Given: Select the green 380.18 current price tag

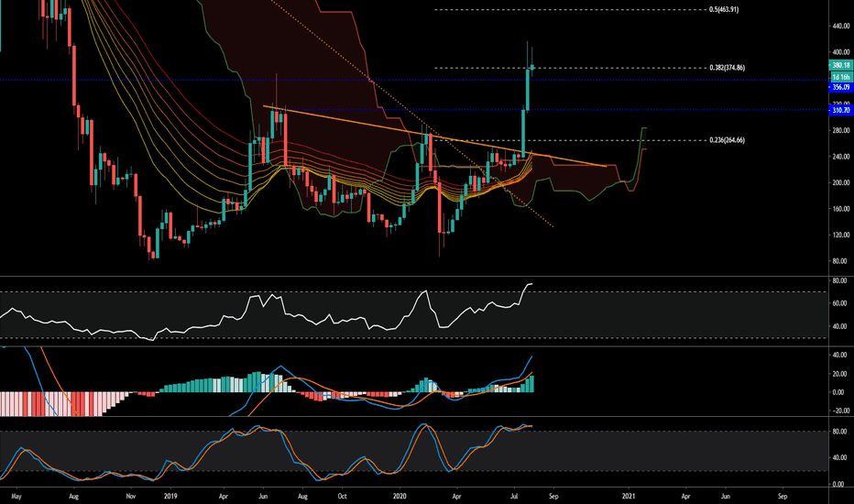Looking at the screenshot, I should (x=841, y=65).
